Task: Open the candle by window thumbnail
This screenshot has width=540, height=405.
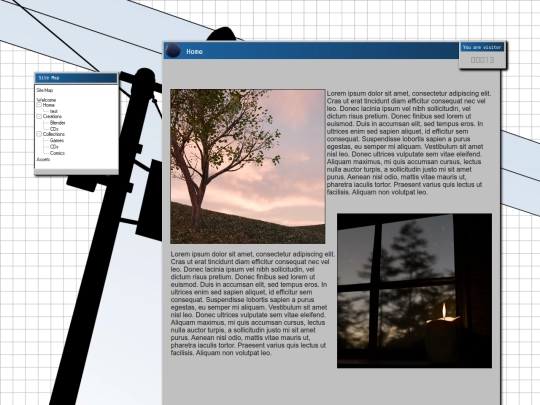Action: click(414, 291)
